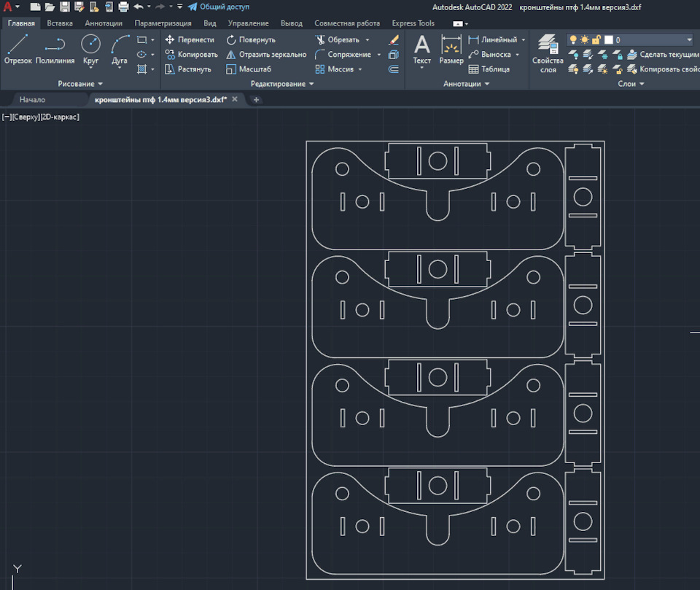Click the layer 0 white color swatch
Image resolution: width=700 pixels, height=590 pixels.
(608, 40)
